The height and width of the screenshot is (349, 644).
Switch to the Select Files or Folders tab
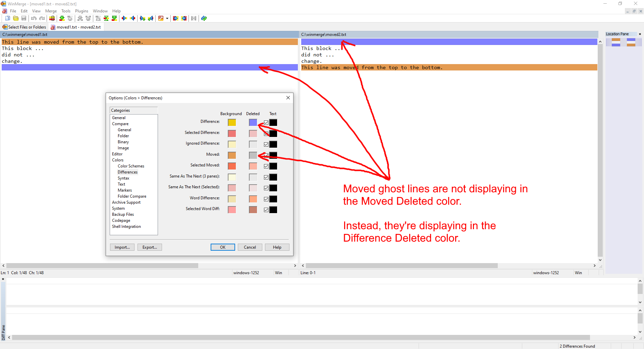point(24,27)
